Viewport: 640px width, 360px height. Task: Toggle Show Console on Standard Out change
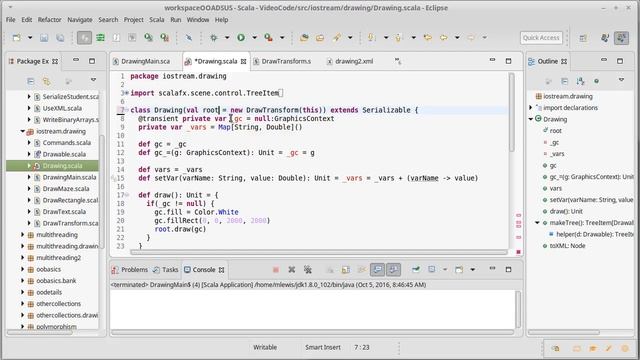[378, 269]
